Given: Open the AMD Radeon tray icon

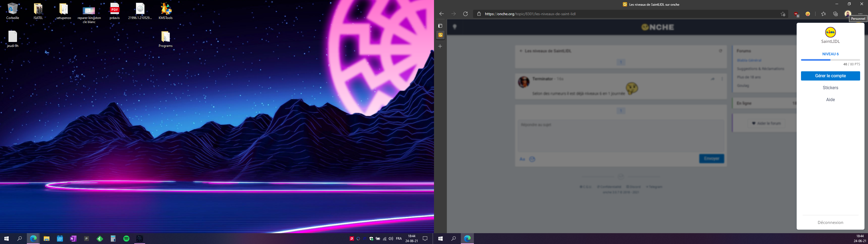Looking at the screenshot, I should point(352,239).
